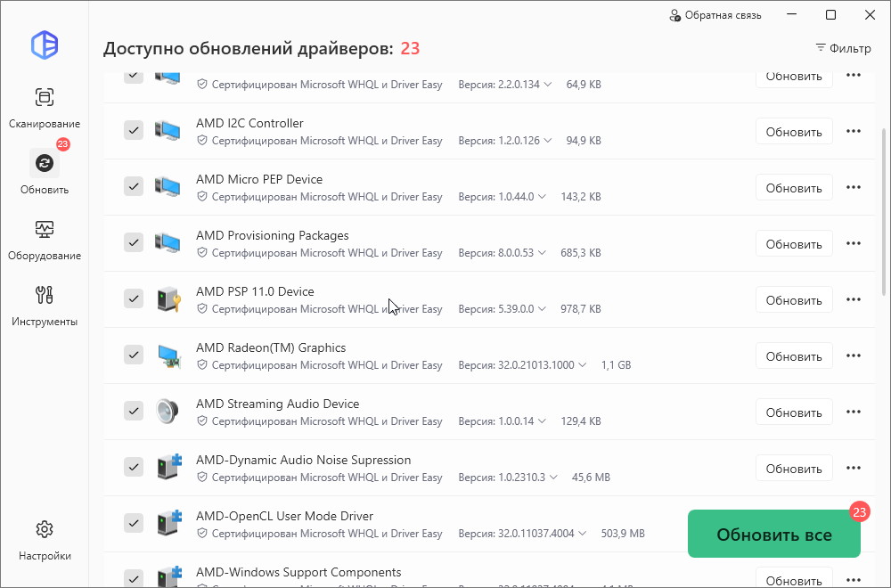The height and width of the screenshot is (588, 891).
Task: Click the driver list vertical scrollbar
Action: pyautogui.click(x=884, y=211)
